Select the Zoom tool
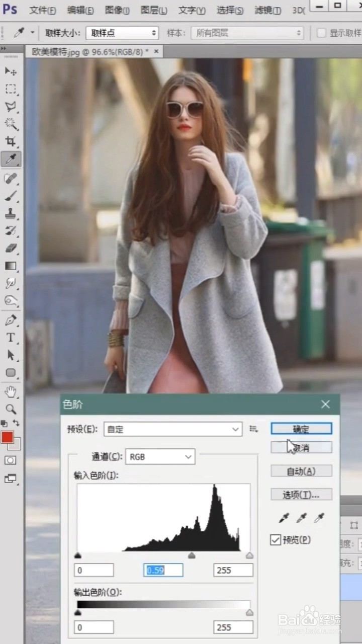Image resolution: width=362 pixels, height=644 pixels. (x=11, y=409)
